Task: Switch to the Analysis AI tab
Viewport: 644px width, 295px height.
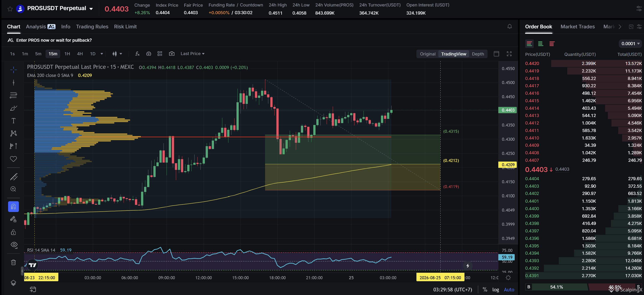Action: 41,27
